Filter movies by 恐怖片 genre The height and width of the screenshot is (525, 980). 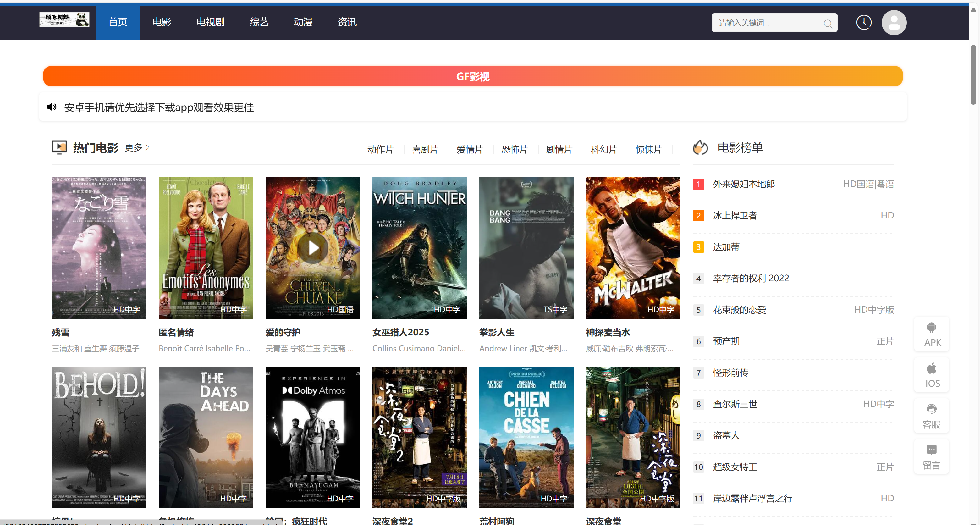pyautogui.click(x=514, y=150)
